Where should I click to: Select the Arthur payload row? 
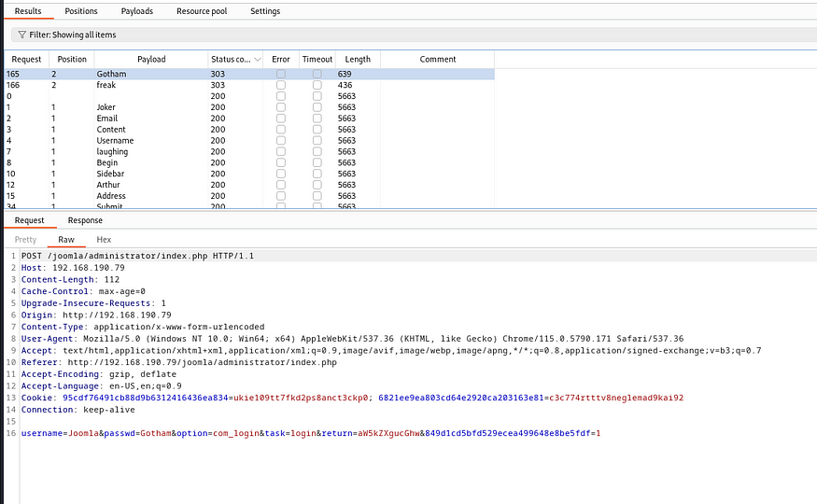coord(249,185)
